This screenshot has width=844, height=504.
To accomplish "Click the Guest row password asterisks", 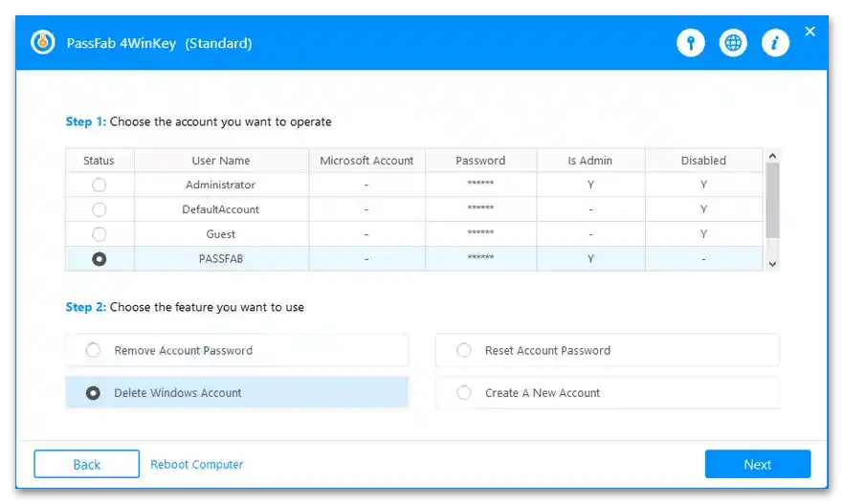I will coord(480,233).
